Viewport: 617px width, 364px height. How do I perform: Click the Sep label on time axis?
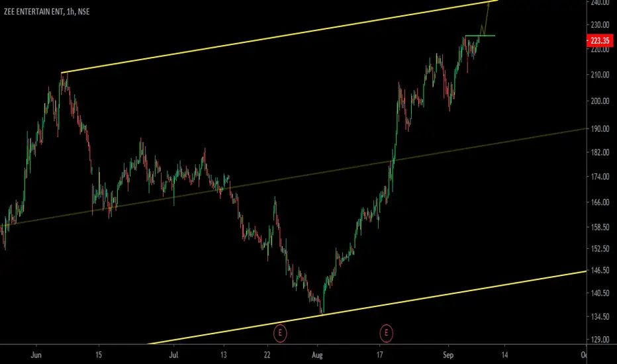click(x=448, y=355)
